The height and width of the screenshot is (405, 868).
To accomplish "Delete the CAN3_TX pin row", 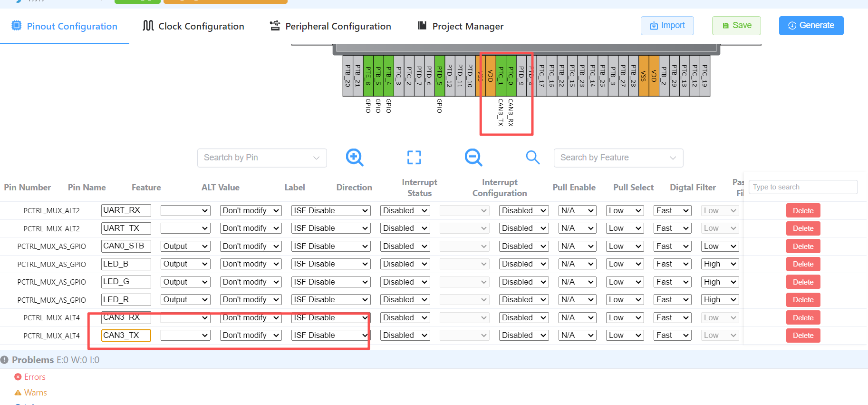I will point(803,336).
